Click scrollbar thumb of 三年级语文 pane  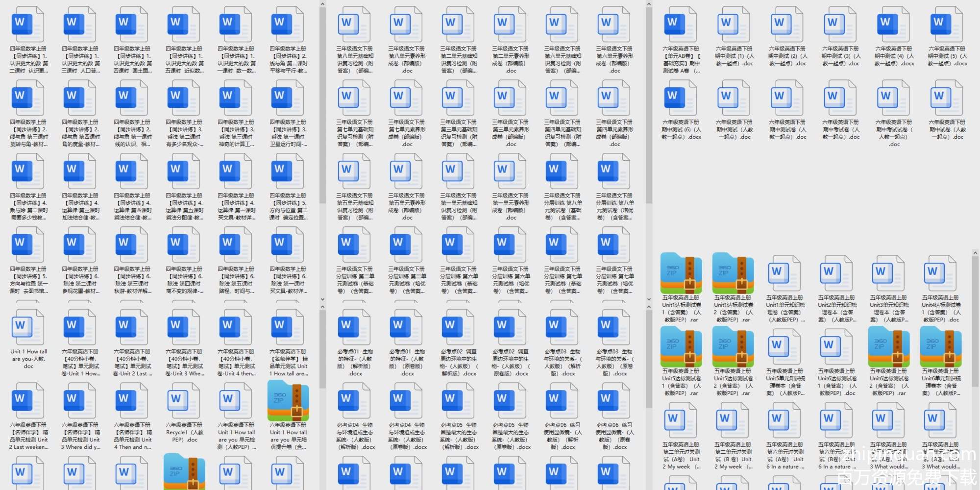[x=649, y=105]
